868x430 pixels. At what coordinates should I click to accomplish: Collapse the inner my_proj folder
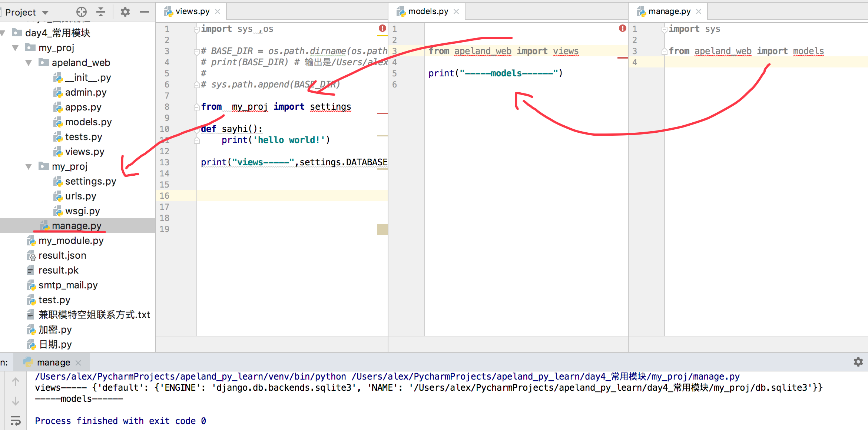pos(29,166)
